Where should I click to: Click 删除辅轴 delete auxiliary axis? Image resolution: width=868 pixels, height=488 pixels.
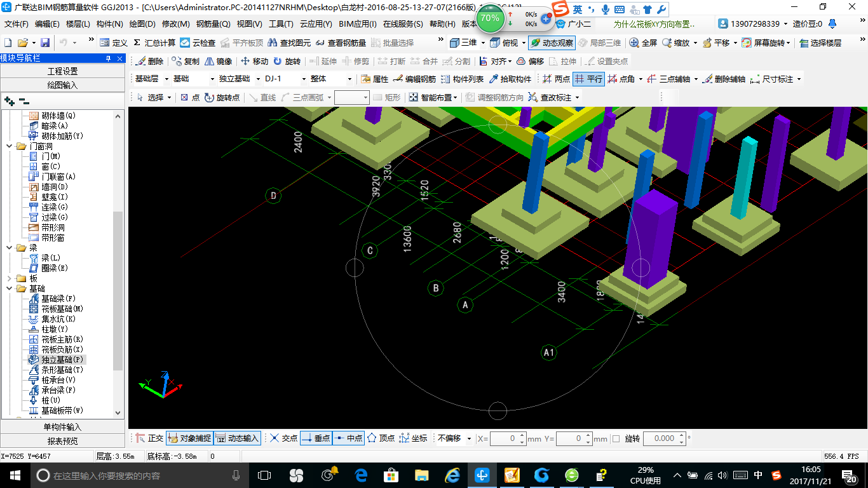pos(724,79)
